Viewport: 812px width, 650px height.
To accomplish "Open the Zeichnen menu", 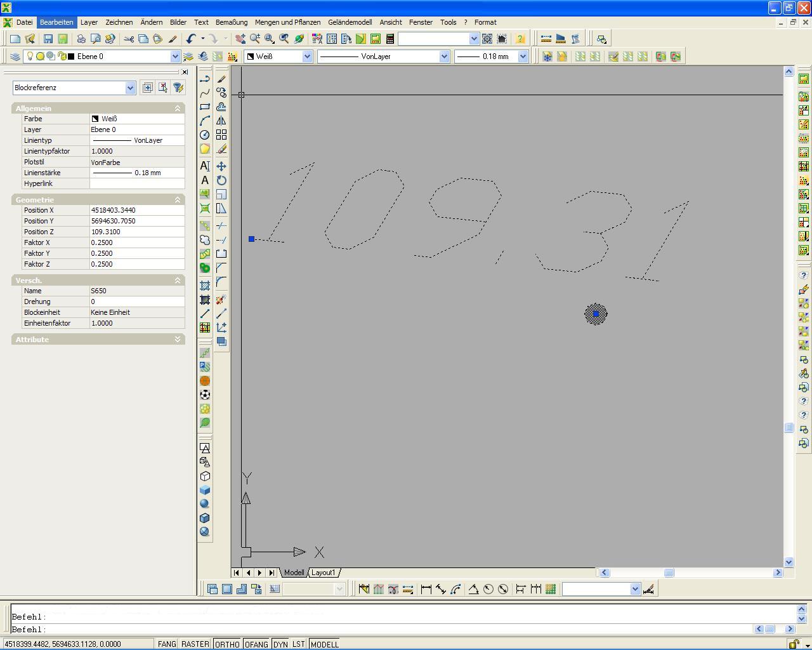I will [119, 22].
